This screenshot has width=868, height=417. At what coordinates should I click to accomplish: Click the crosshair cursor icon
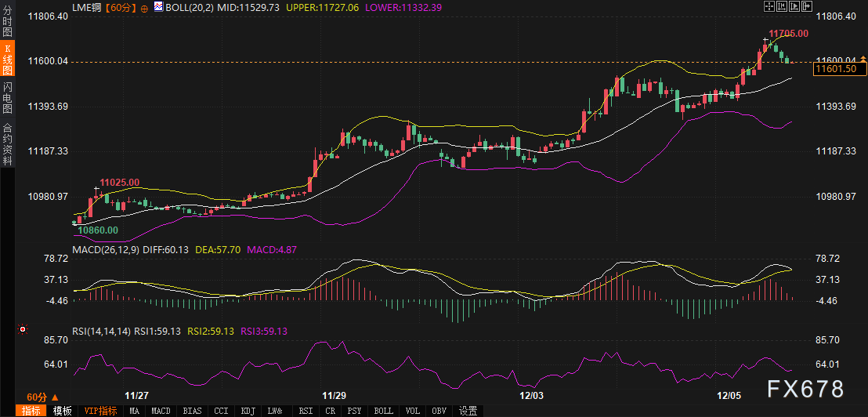(x=770, y=7)
